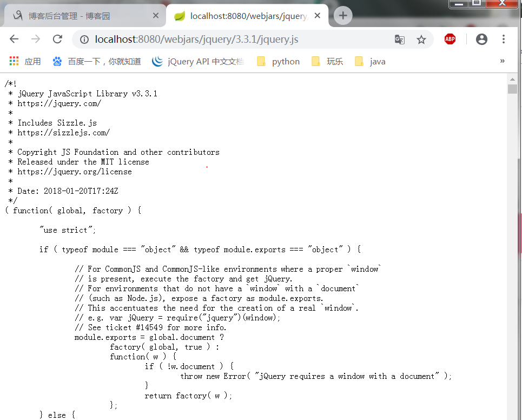
Task: Select the localhost:8080/webjars/jquery tab
Action: point(246,16)
